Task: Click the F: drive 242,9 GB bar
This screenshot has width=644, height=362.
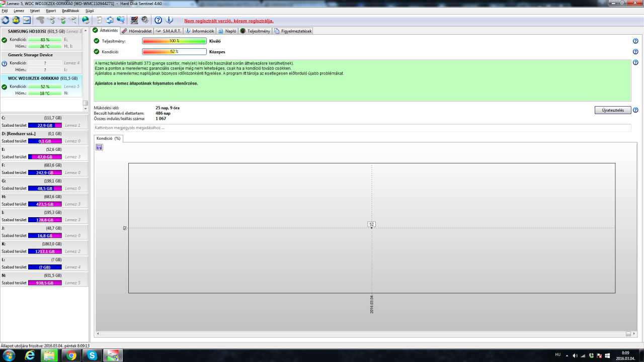Action: tap(45, 172)
